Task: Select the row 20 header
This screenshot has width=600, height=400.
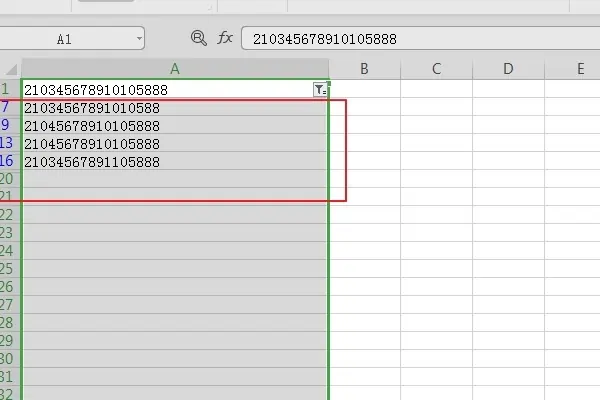Action: [x=10, y=179]
